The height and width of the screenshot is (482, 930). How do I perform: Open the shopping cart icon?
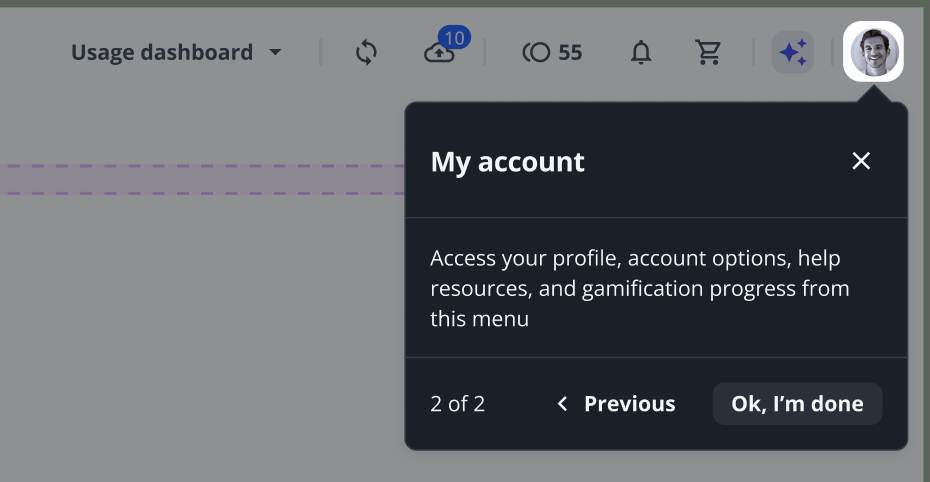coord(708,52)
